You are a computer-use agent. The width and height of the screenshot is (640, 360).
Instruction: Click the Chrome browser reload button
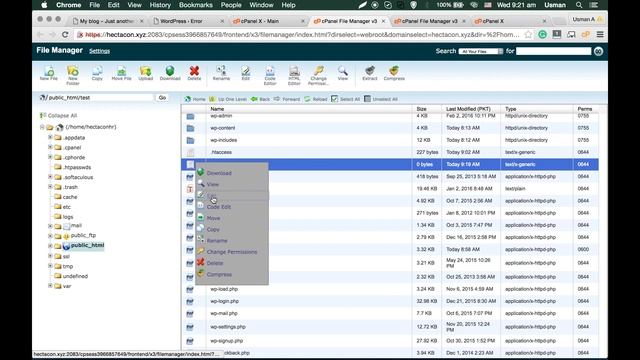pyautogui.click(x=65, y=35)
